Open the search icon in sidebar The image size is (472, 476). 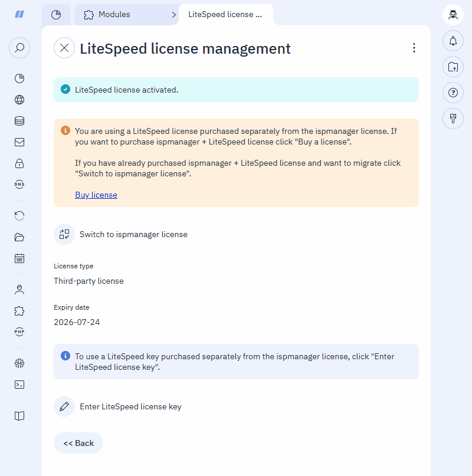pyautogui.click(x=19, y=48)
